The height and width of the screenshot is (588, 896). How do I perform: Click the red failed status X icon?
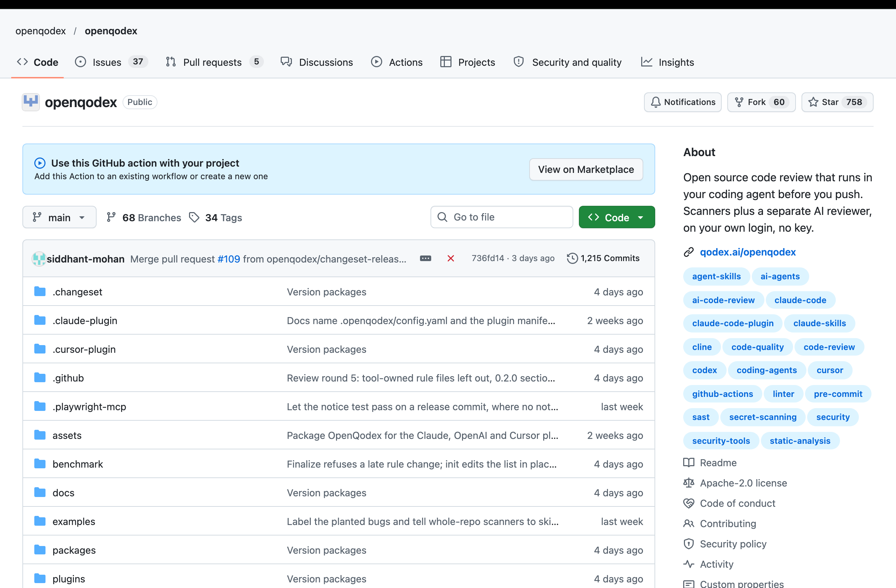point(451,258)
